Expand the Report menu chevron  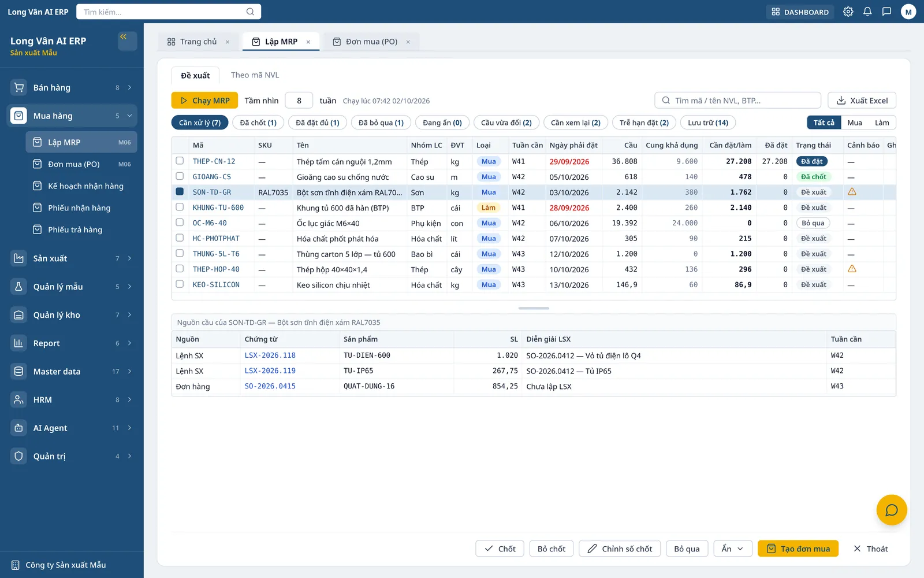[129, 343]
